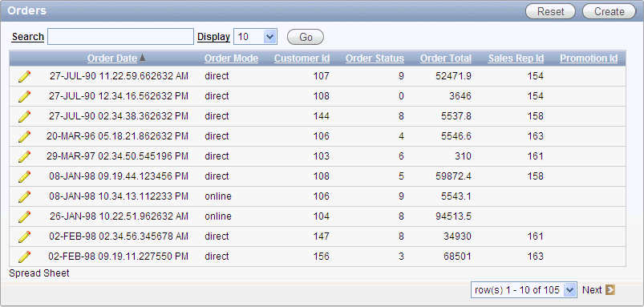Sort by the Customer Id column header
Viewport: 644px width, 307px height.
click(x=302, y=59)
